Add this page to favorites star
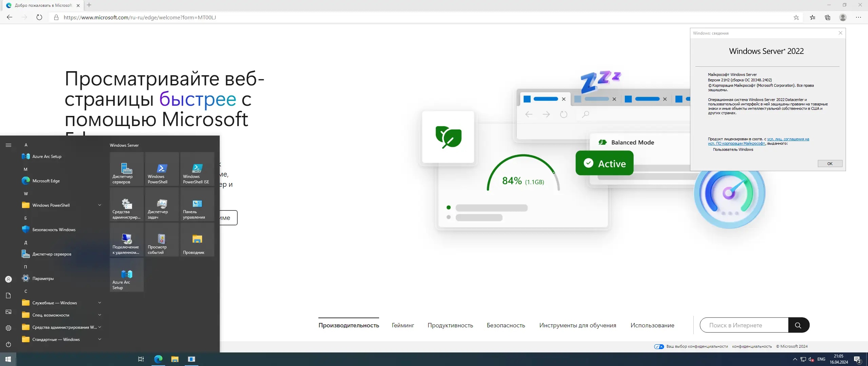 click(x=796, y=17)
